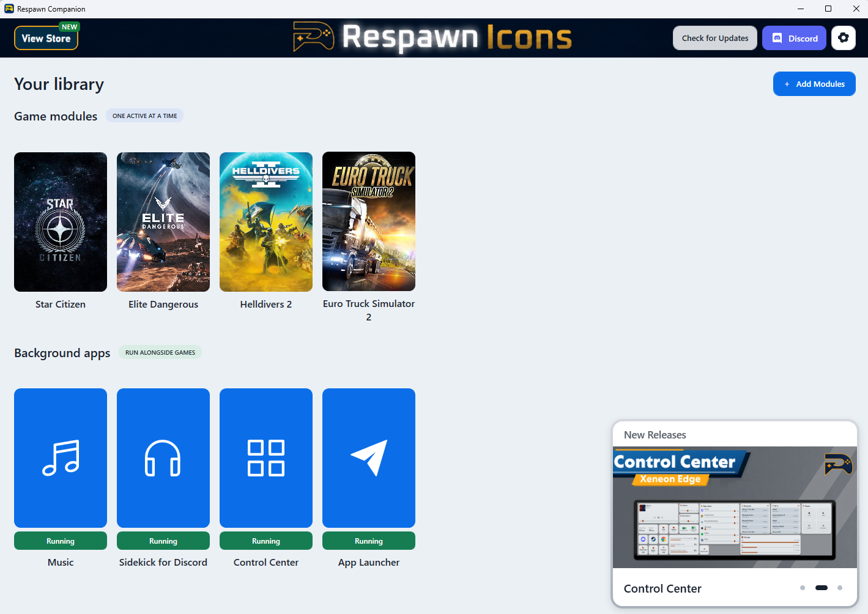Image resolution: width=868 pixels, height=614 pixels.
Task: Select the Star Citizen game module
Action: point(61,222)
